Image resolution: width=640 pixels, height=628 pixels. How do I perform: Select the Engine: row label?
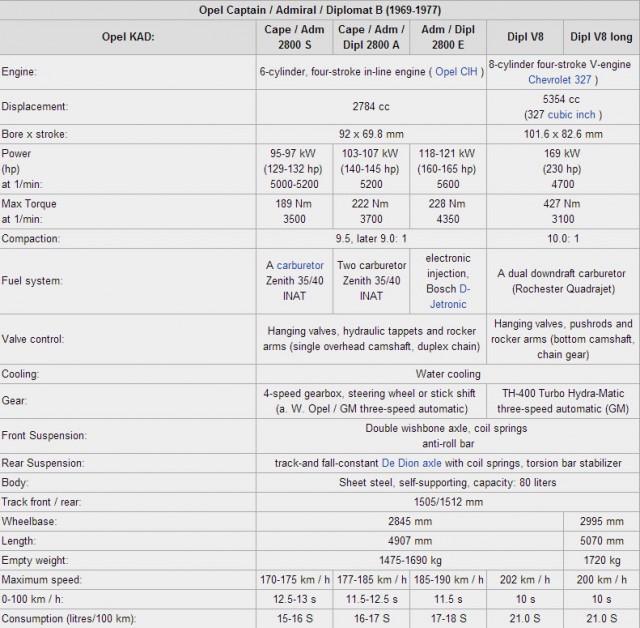click(19, 72)
